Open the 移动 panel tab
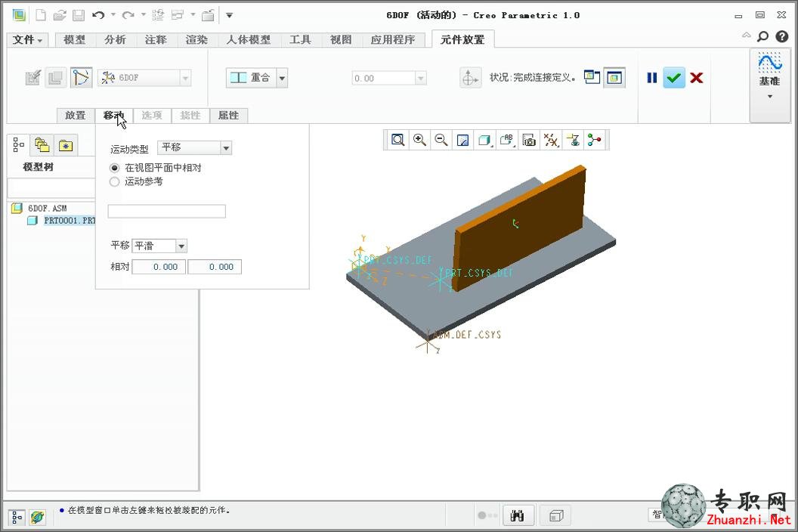 coord(114,116)
